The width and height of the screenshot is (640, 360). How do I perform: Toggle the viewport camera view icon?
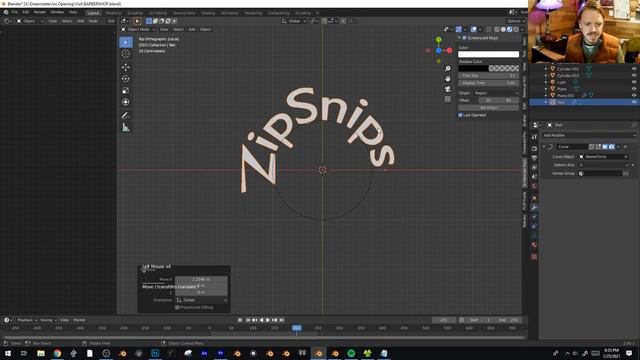[448, 89]
